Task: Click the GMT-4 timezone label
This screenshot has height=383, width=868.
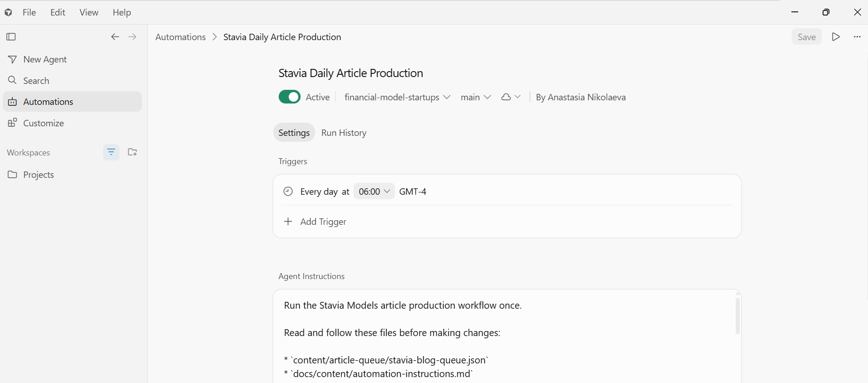Action: click(413, 191)
